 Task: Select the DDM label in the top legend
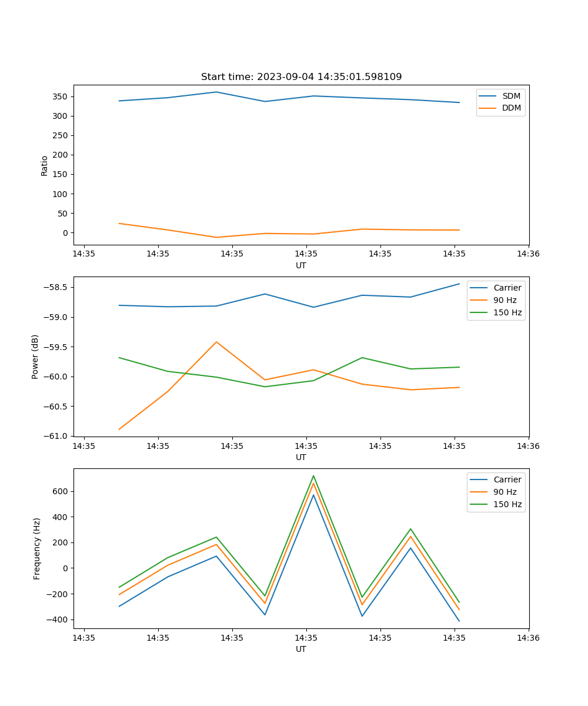tap(511, 108)
